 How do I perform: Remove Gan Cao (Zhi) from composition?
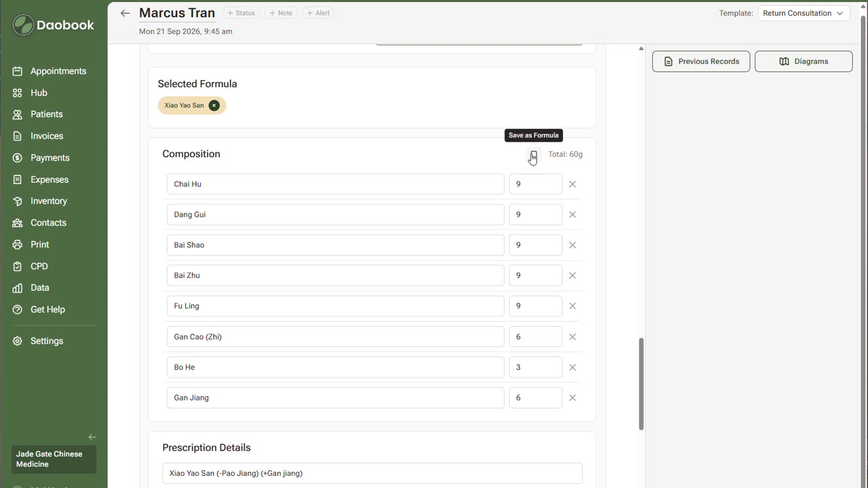coord(572,337)
